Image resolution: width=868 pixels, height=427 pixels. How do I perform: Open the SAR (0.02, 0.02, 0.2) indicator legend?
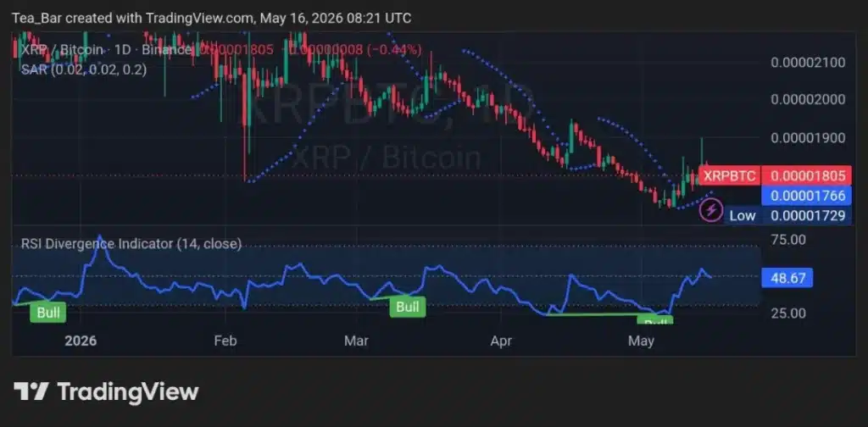[x=84, y=69]
